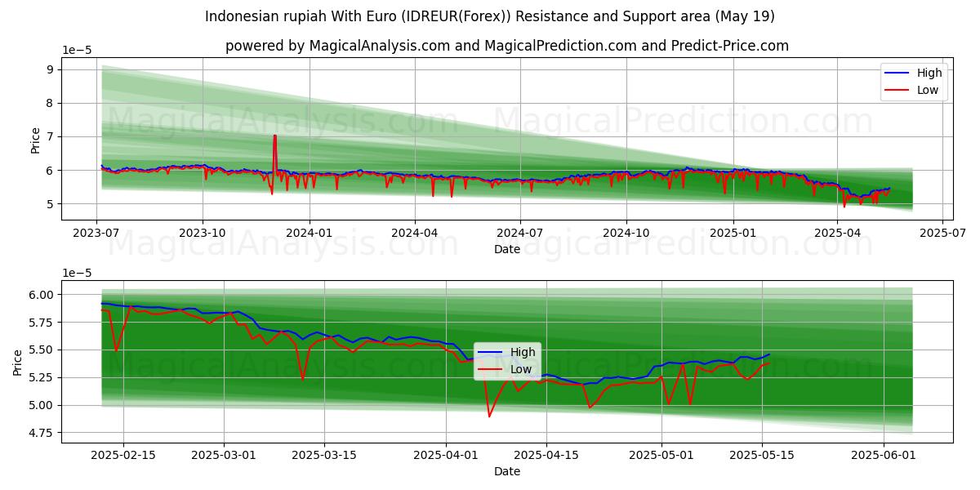
Task: Click the top chart x-axis label '2025-04'
Action: (837, 233)
